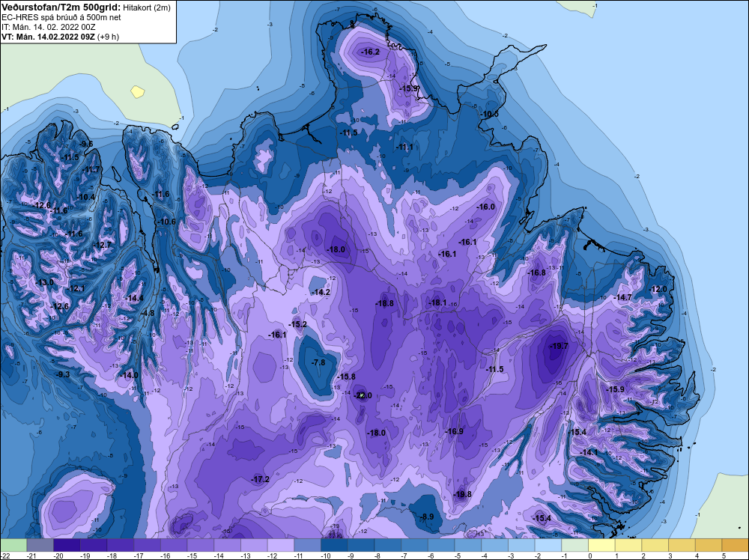
Task: Click the -18.1 temperature value on the map
Action: pyautogui.click(x=437, y=302)
